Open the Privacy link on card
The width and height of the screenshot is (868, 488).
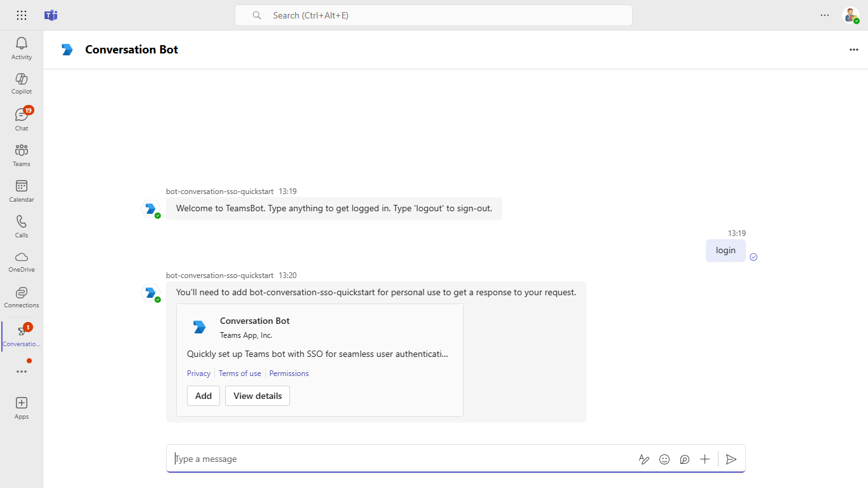point(198,373)
